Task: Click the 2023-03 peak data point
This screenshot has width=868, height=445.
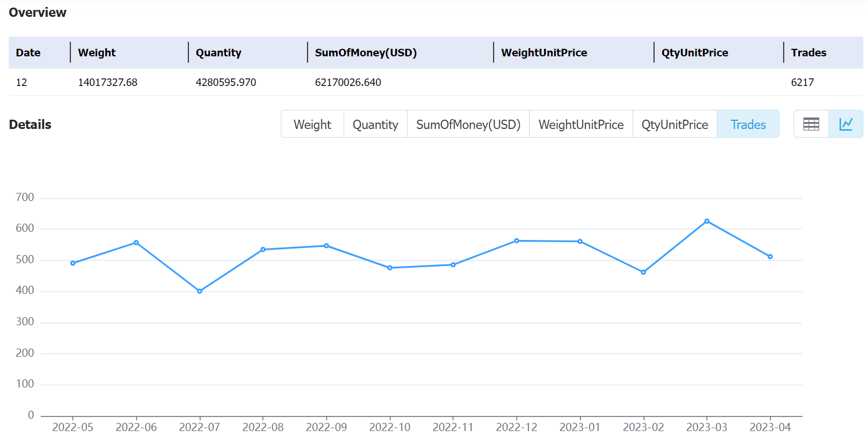Action: click(x=707, y=221)
